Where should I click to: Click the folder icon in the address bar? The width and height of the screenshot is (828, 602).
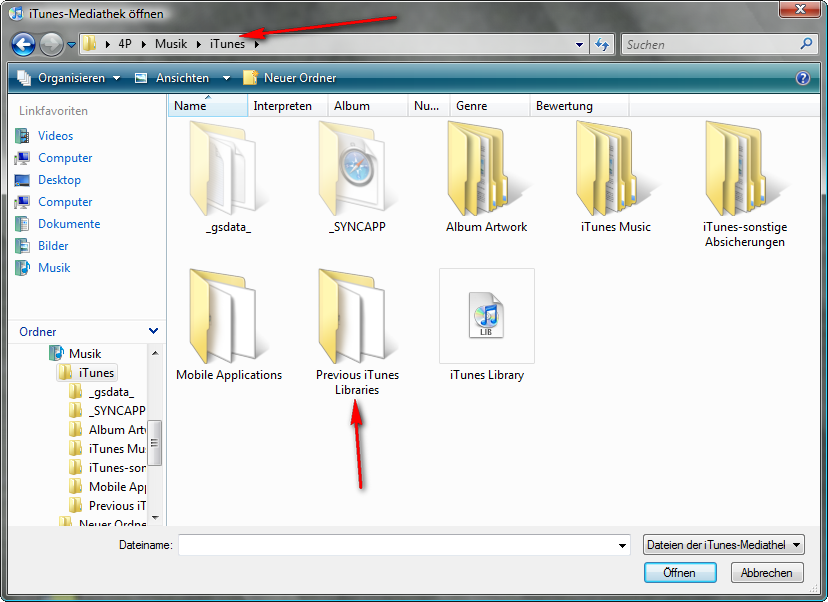(90, 43)
